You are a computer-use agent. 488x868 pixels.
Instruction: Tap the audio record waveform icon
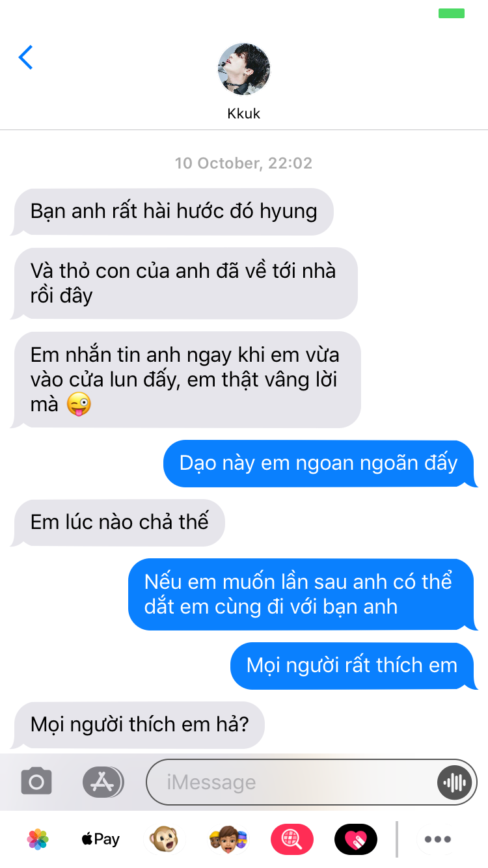point(454,782)
